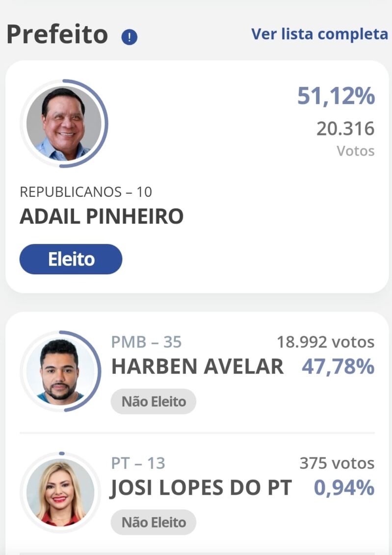Select the JOSI LOPES DO PT name
Screen dimensions: 392x555
point(201,488)
